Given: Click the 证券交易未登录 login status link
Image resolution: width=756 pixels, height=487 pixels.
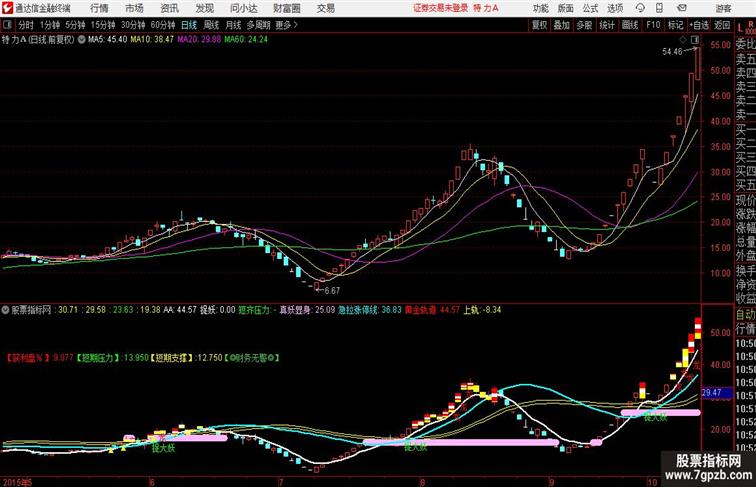Looking at the screenshot, I should click(440, 8).
